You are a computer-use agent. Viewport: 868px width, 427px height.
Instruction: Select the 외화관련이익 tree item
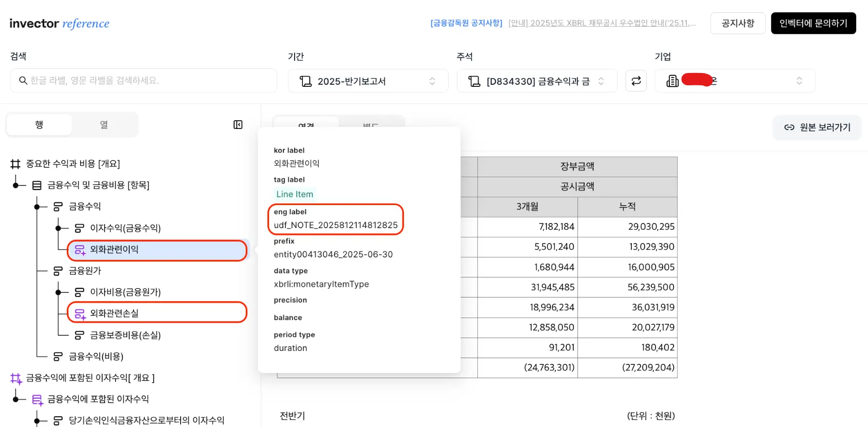coord(114,250)
